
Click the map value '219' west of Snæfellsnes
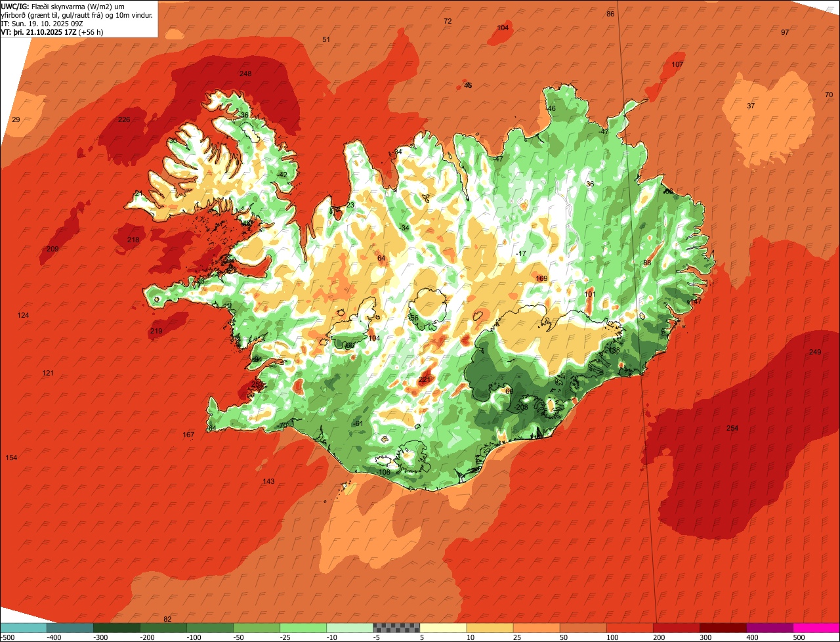tap(156, 331)
